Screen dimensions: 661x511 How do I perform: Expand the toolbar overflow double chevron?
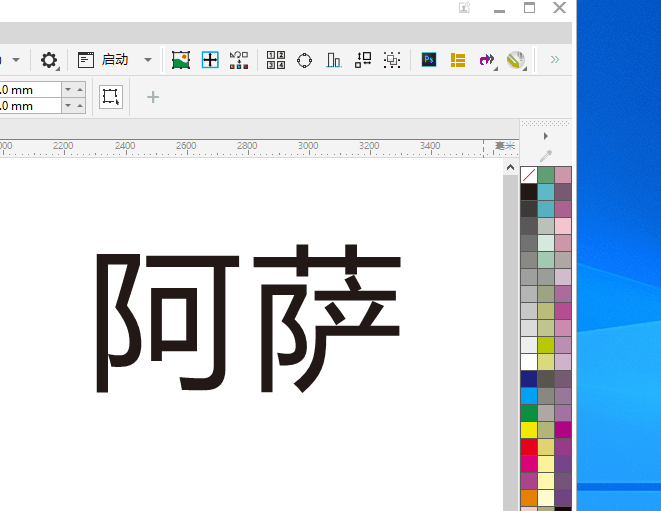554,60
